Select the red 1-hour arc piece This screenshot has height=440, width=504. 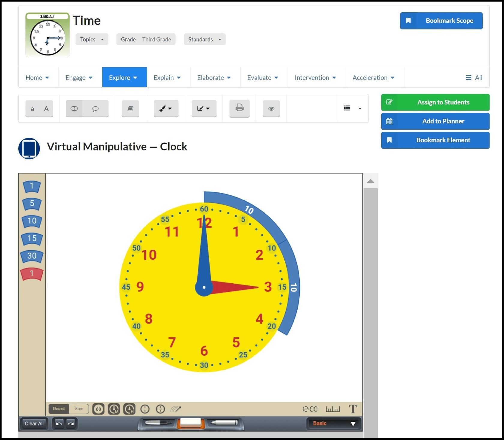coord(32,274)
